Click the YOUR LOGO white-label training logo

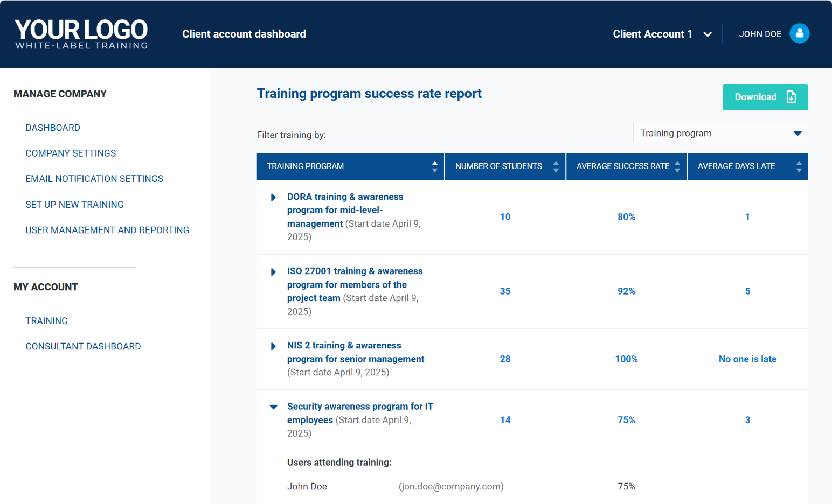pyautogui.click(x=81, y=34)
